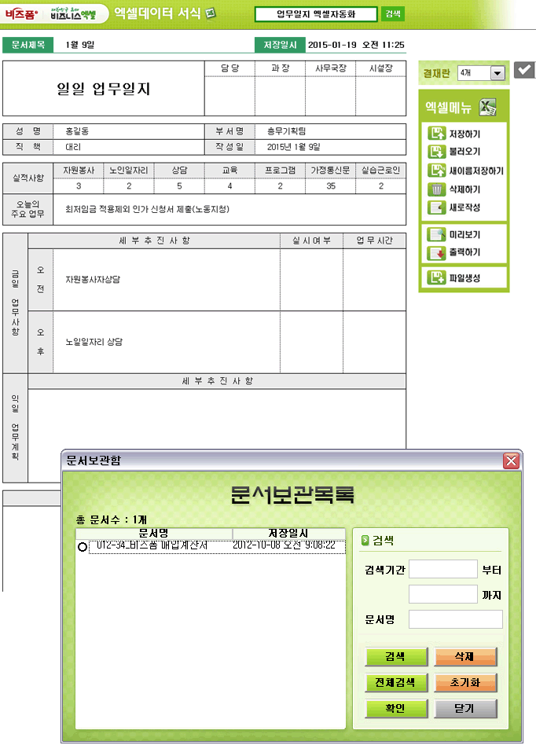This screenshot has width=536, height=756.
Task: Choose 삭제하기 menu entry
Action: [x=464, y=189]
